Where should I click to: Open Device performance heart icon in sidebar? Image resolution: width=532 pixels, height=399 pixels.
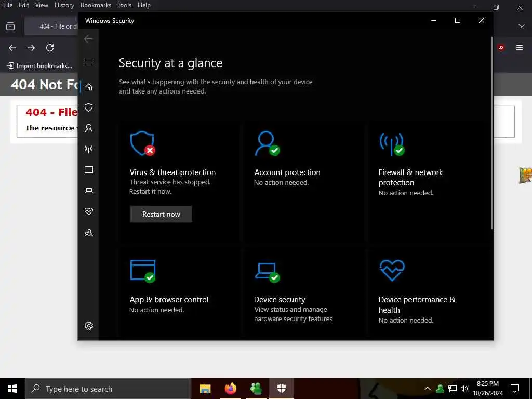pyautogui.click(x=88, y=211)
